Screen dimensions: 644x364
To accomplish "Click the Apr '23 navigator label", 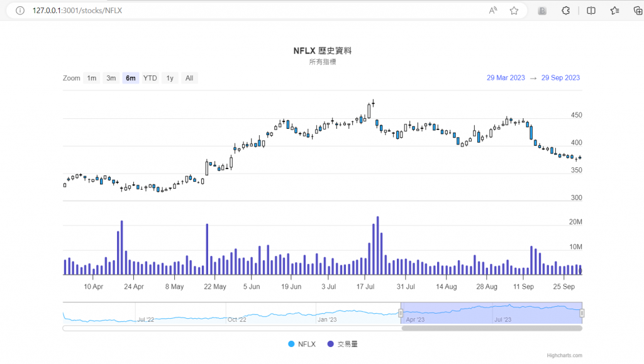I will click(x=415, y=320).
